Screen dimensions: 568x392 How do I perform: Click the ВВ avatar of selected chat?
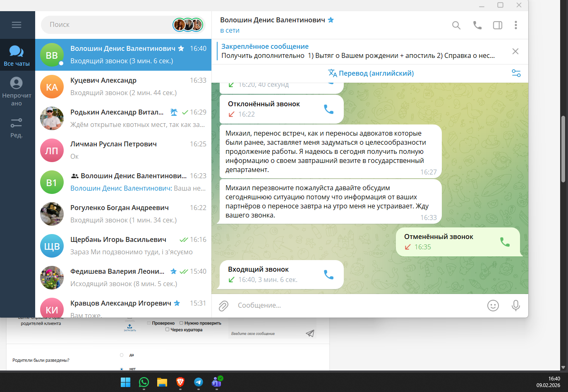pyautogui.click(x=52, y=55)
